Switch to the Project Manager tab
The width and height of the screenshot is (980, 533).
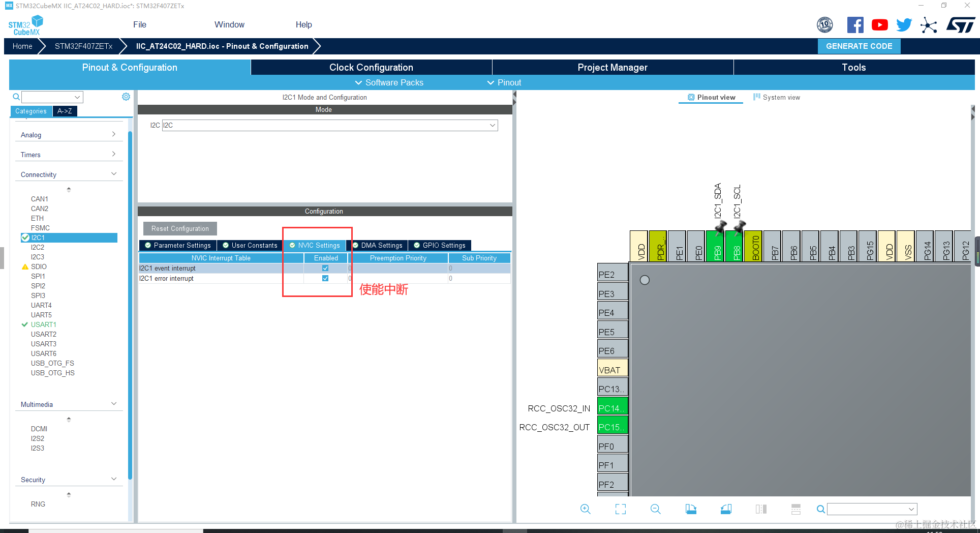coord(612,67)
